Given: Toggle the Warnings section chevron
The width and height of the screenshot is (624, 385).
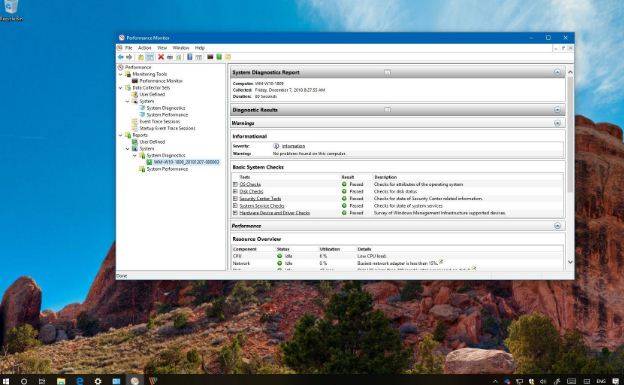Looking at the screenshot, I should coord(557,123).
